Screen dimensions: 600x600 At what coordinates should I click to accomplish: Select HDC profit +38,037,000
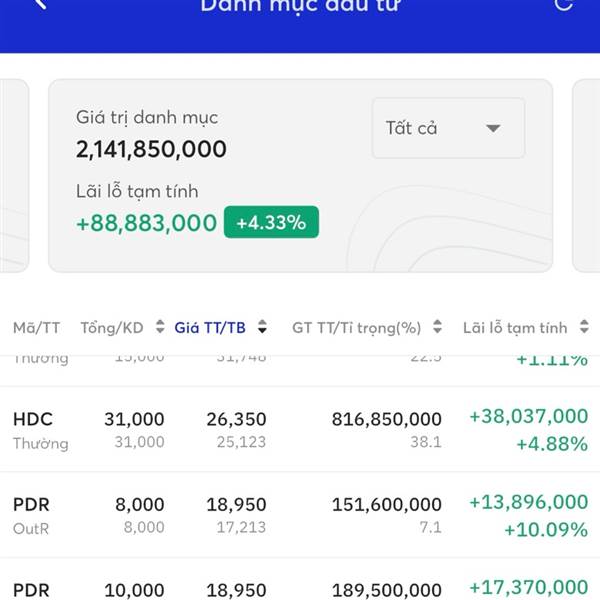[529, 416]
